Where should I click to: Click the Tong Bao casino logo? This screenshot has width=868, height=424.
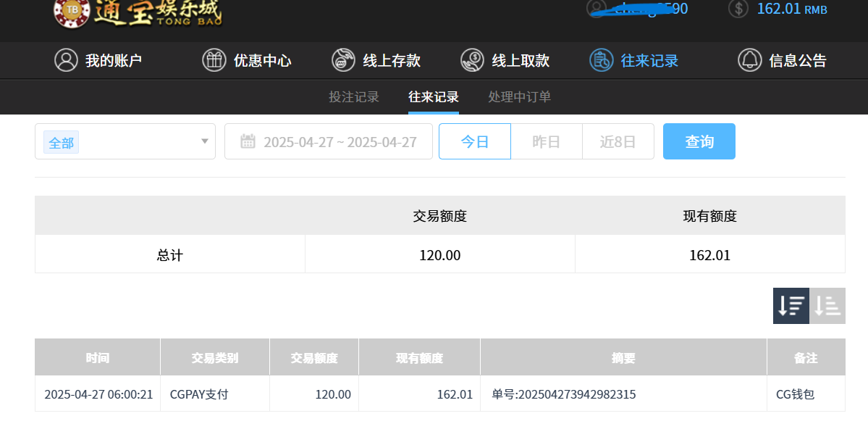[x=138, y=12]
